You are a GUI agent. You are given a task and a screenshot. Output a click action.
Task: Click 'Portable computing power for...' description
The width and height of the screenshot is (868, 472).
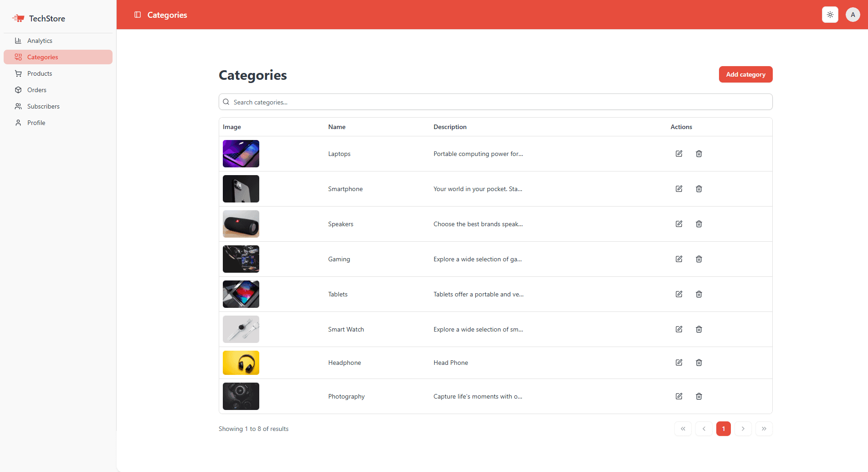tap(478, 154)
